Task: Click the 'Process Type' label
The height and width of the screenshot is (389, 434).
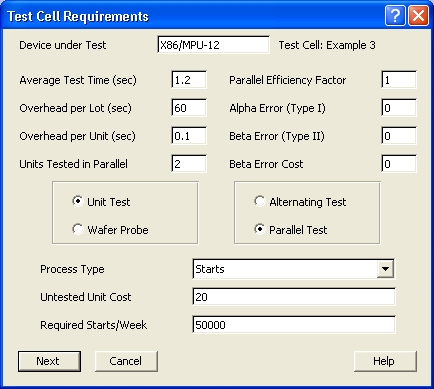Action: [72, 269]
